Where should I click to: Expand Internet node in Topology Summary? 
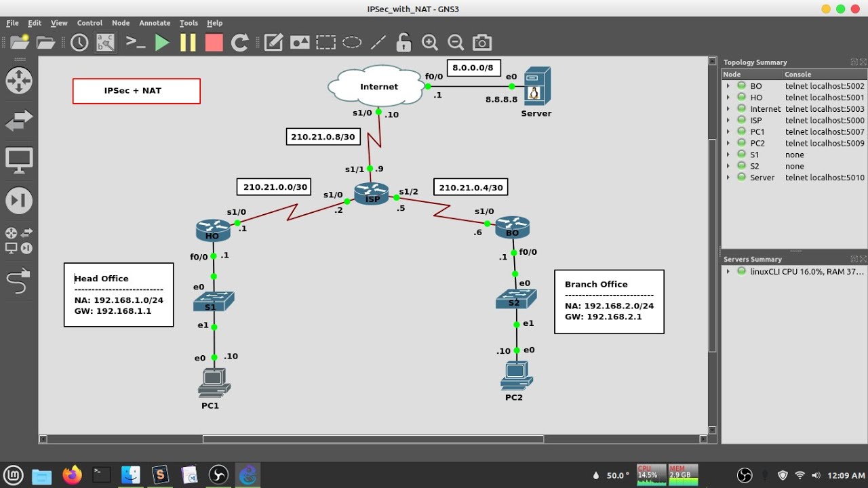pos(728,109)
